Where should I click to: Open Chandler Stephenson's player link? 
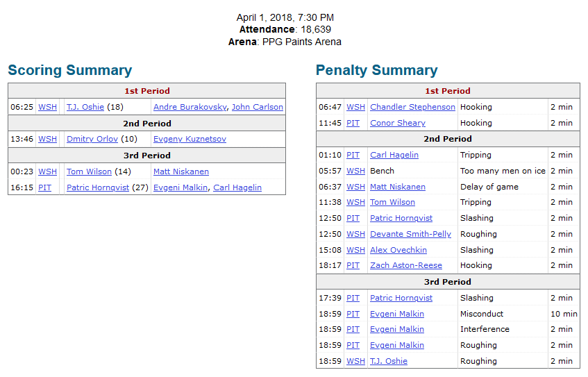[412, 107]
